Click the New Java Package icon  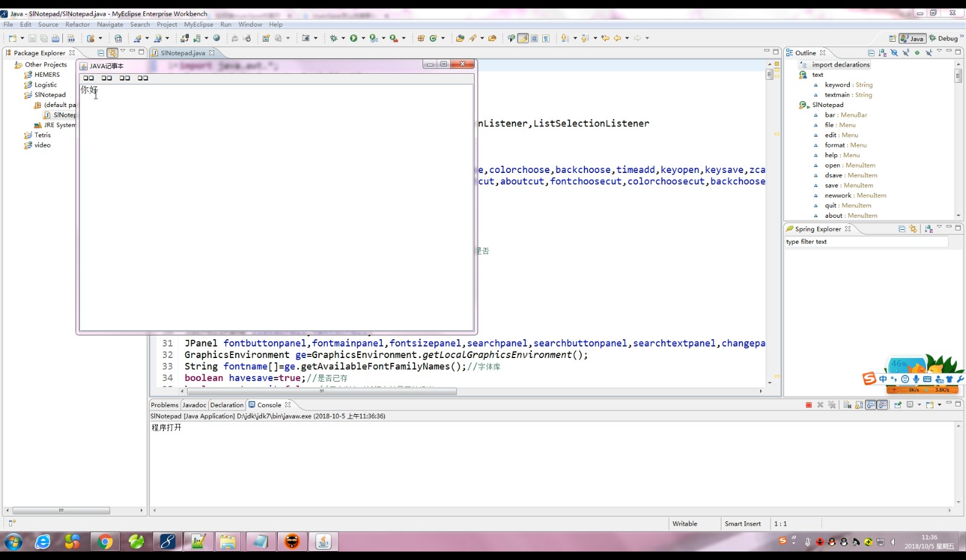click(421, 38)
